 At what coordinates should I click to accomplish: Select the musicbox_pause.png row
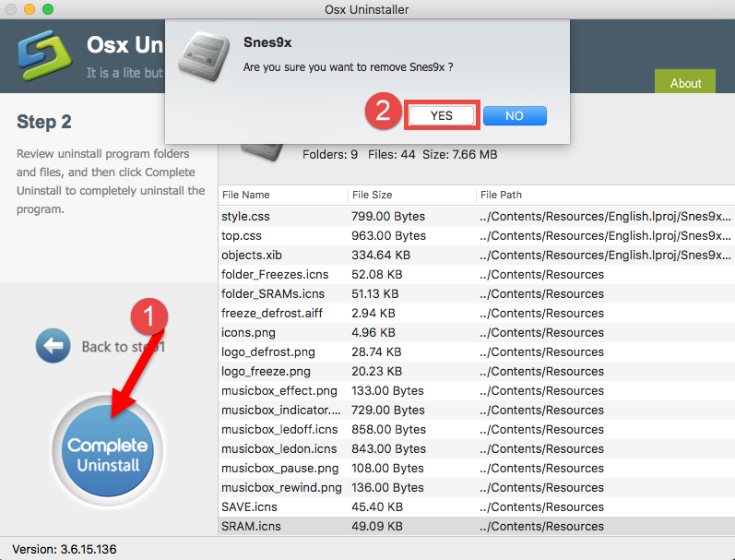point(476,468)
